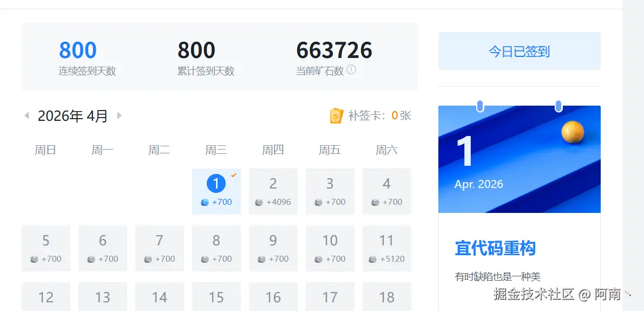This screenshot has height=311, width=644.
Task: Select calendar day 8
Action: (216, 248)
